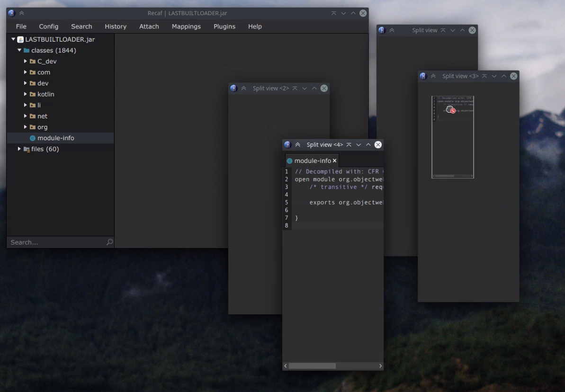Open the Help menu
Image resolution: width=565 pixels, height=392 pixels.
[x=255, y=27]
